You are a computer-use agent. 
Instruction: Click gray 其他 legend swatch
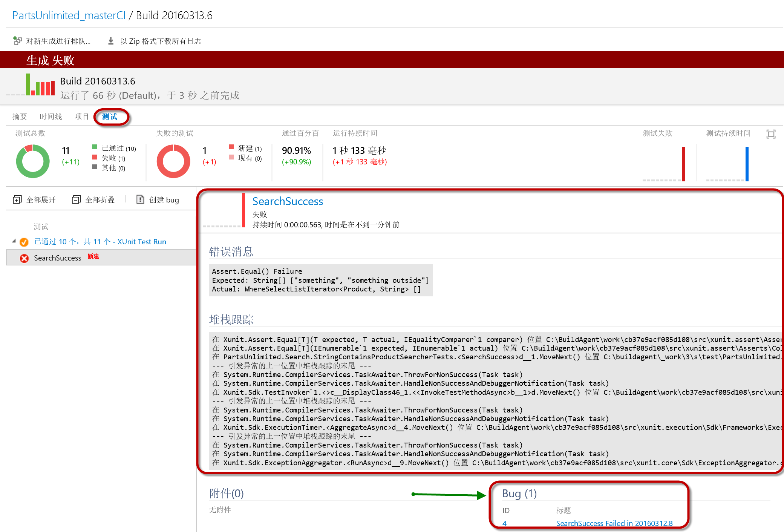point(95,167)
